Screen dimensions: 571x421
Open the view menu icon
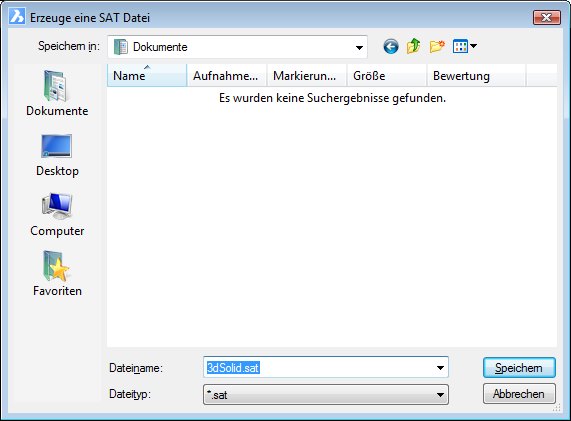[x=464, y=46]
